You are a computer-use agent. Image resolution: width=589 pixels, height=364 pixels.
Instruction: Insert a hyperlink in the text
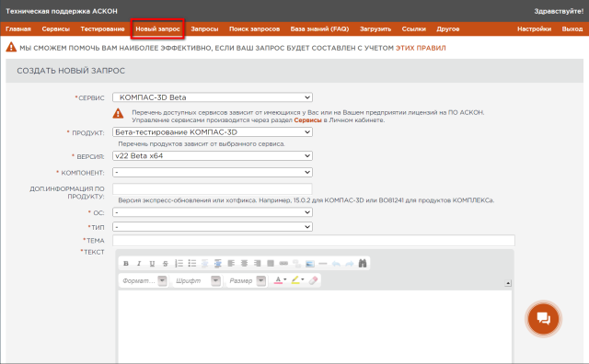click(x=283, y=264)
